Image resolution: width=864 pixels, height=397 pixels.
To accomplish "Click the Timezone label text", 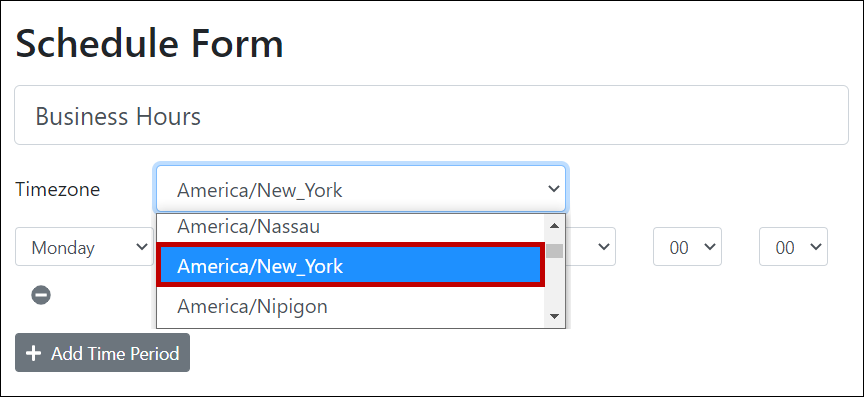I will point(58,189).
